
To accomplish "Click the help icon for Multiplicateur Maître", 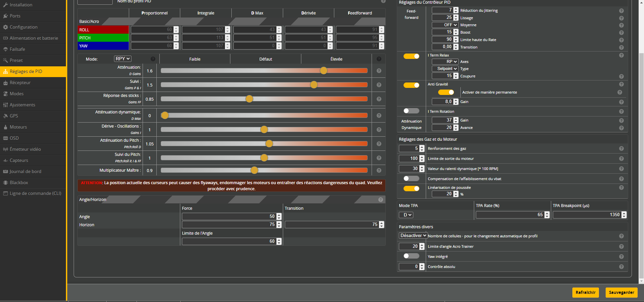I will [379, 170].
